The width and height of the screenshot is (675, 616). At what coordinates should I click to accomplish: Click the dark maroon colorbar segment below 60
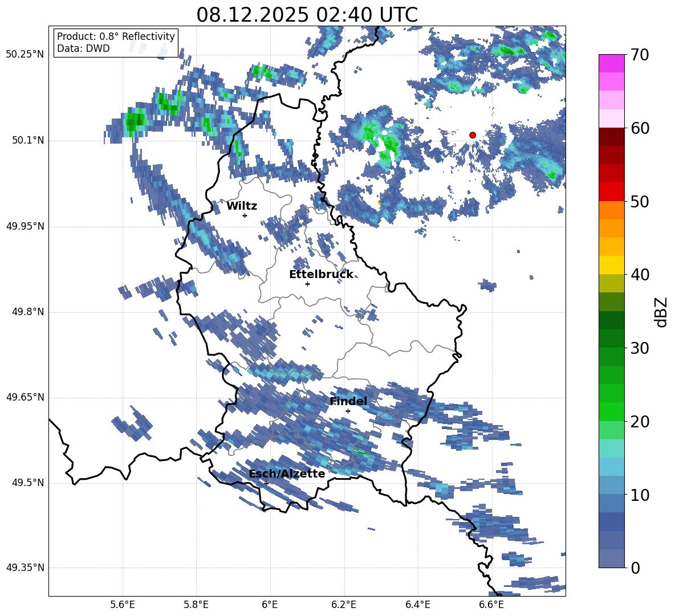click(x=611, y=137)
